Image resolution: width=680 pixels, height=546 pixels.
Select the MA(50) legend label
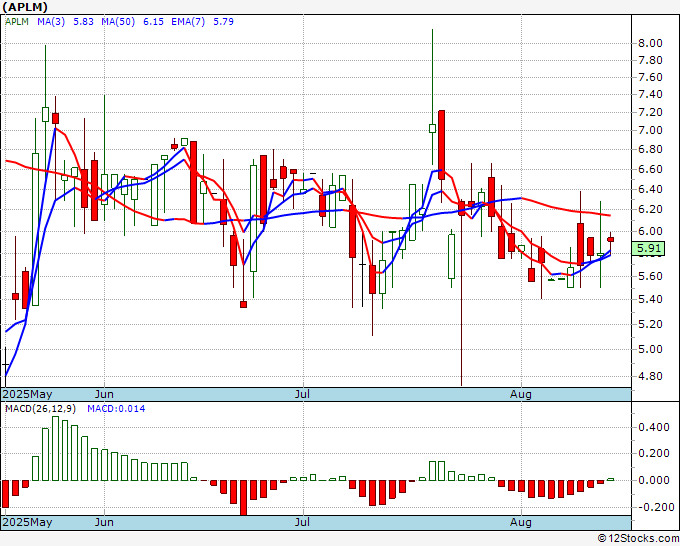click(x=118, y=22)
